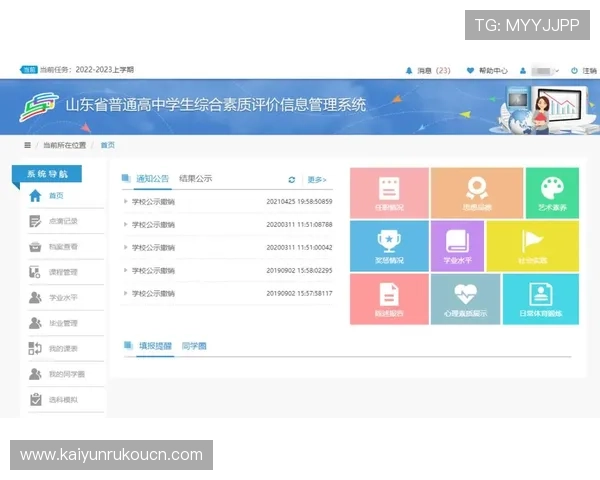Expand notice dated 20200311 11:51:00
The width and height of the screenshot is (600, 480).
pyautogui.click(x=228, y=248)
